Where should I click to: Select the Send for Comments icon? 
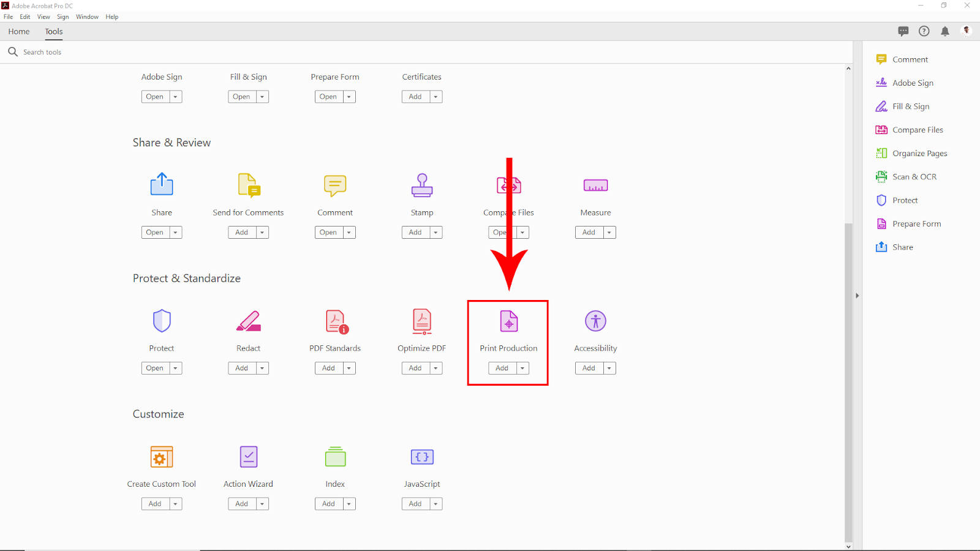coord(249,186)
